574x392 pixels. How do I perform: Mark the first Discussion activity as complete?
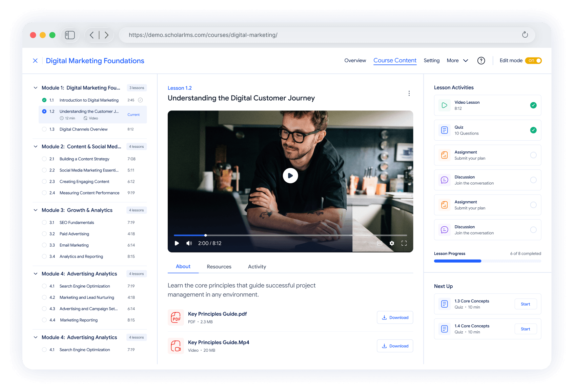(533, 180)
